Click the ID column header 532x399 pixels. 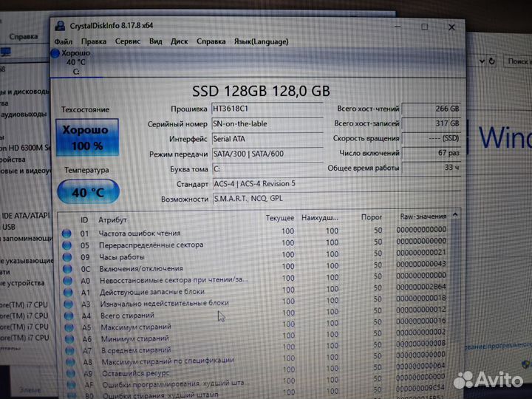84,220
